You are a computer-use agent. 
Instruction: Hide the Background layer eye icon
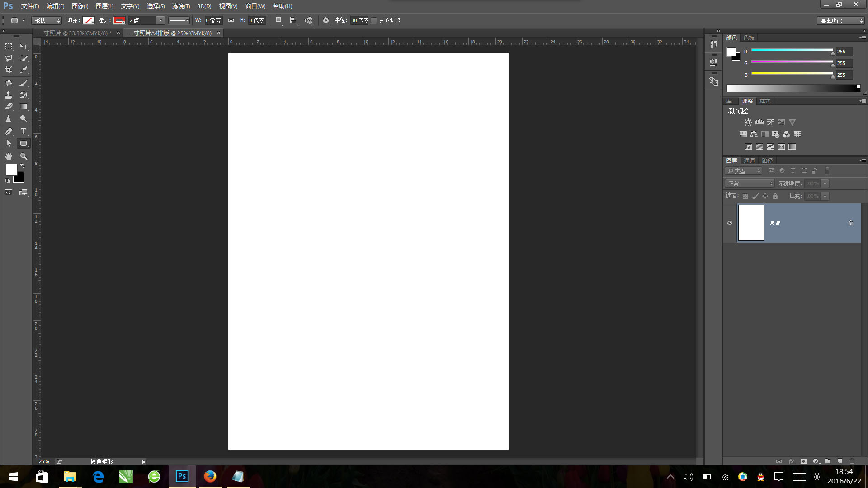pyautogui.click(x=730, y=223)
